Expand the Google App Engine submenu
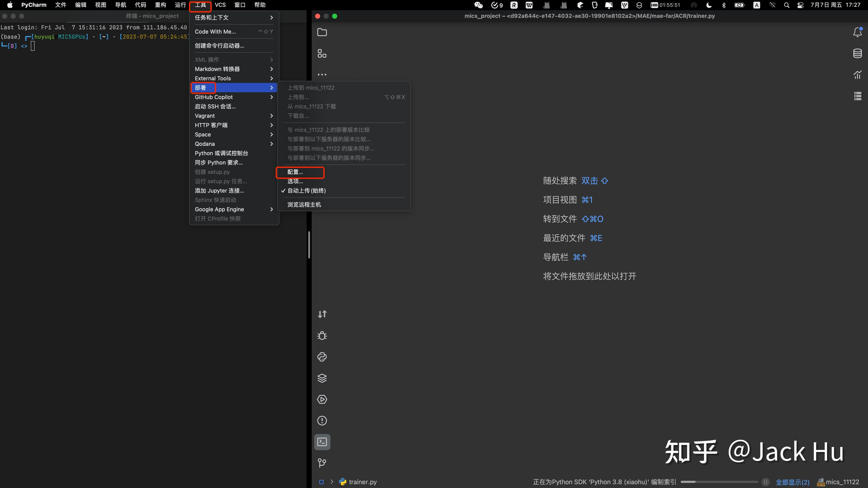 tap(220, 209)
